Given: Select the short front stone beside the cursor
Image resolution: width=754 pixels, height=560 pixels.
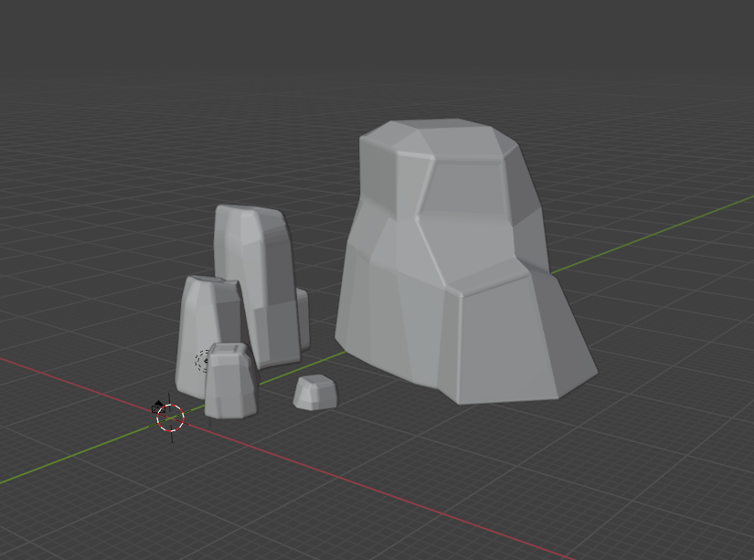Looking at the screenshot, I should click(230, 388).
